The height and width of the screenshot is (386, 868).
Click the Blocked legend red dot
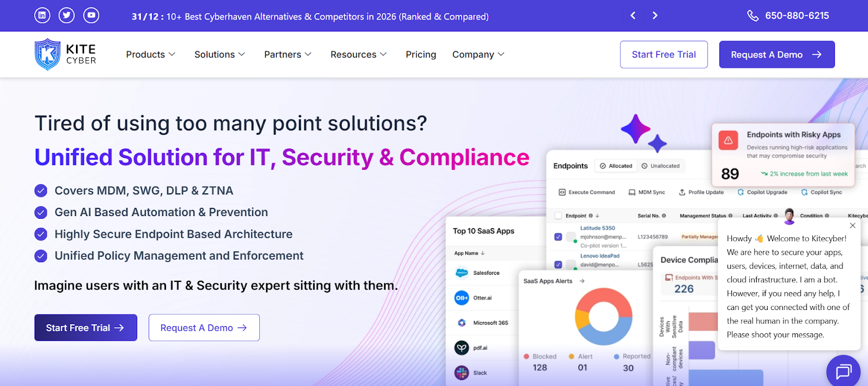click(526, 357)
